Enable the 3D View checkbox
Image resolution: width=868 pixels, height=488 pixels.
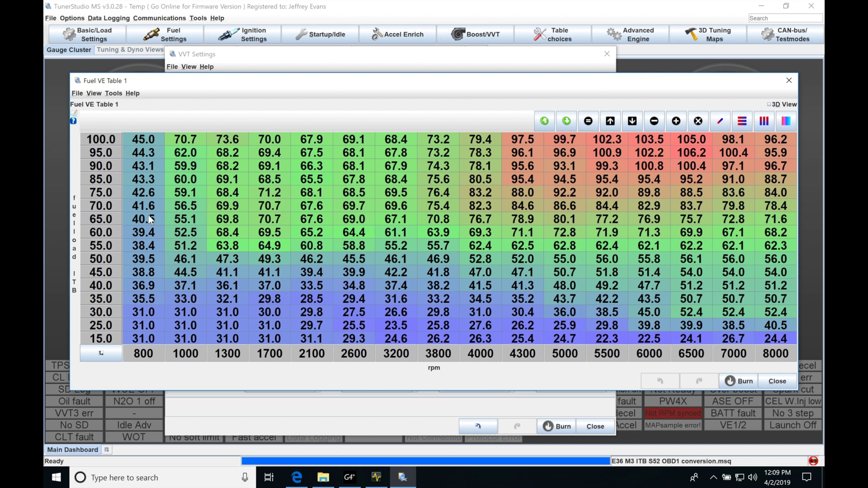pos(769,104)
